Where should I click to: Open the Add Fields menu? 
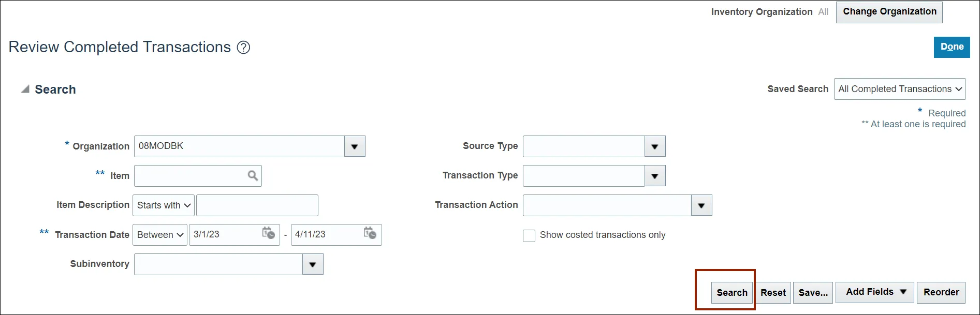tap(875, 292)
